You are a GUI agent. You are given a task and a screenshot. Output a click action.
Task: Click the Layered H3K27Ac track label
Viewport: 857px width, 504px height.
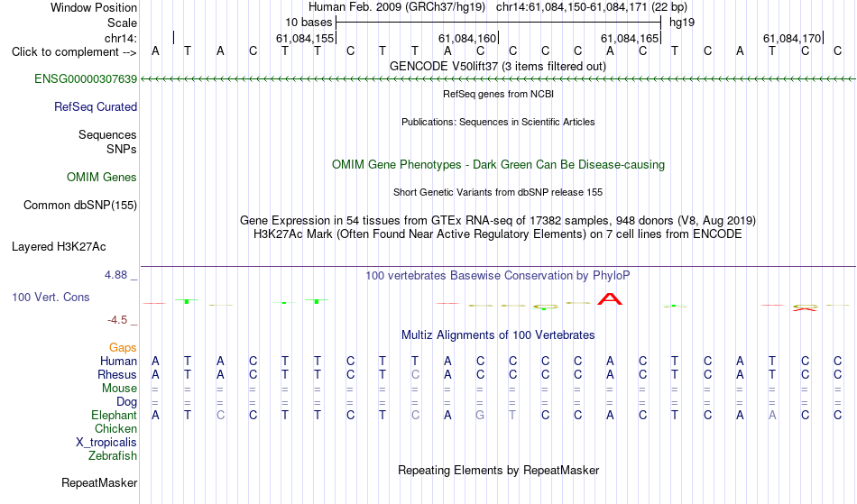pyautogui.click(x=59, y=247)
